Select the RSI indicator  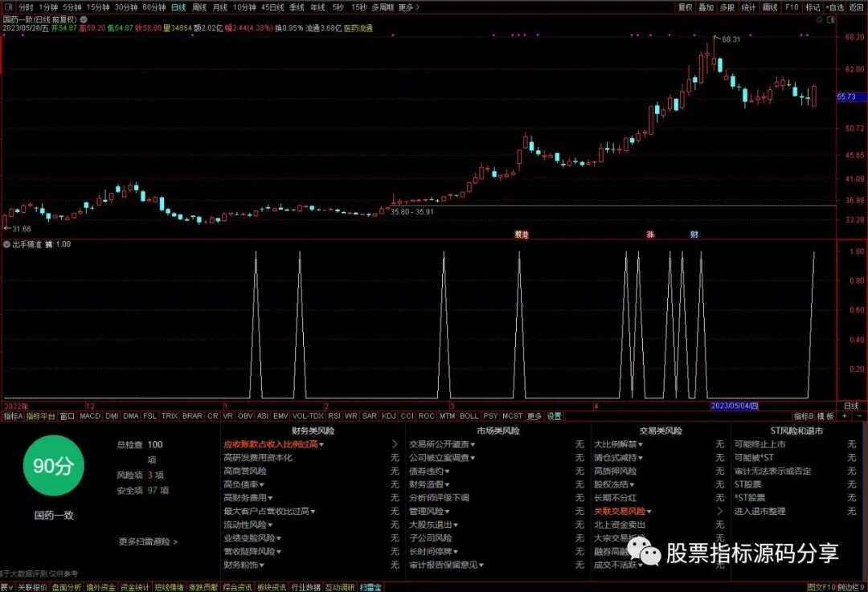[334, 416]
